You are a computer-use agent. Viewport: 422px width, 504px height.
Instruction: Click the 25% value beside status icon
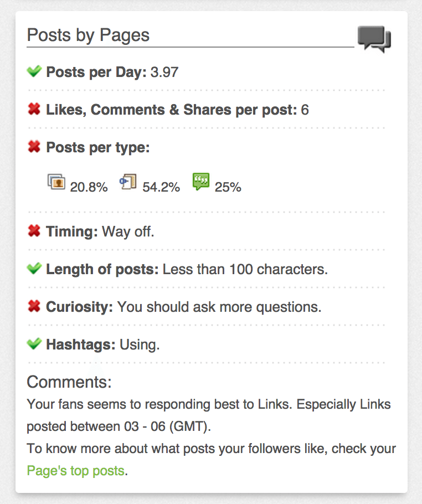coord(228,188)
